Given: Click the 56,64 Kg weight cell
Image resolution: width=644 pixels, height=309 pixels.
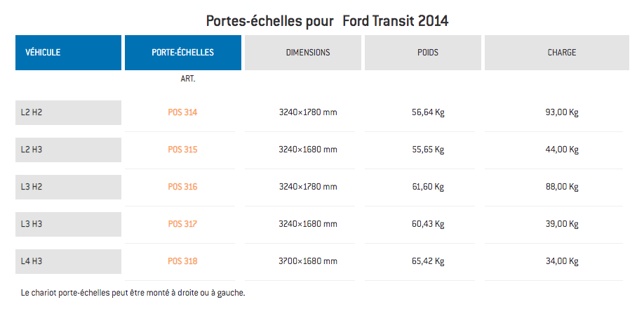Looking at the screenshot, I should coord(428,112).
